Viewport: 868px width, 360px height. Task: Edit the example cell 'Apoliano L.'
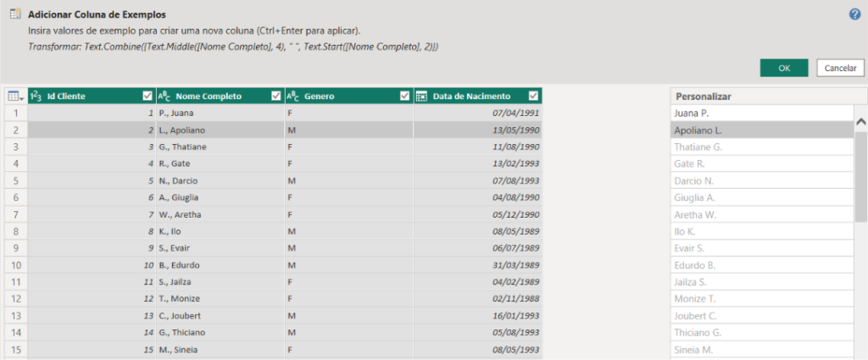click(762, 130)
